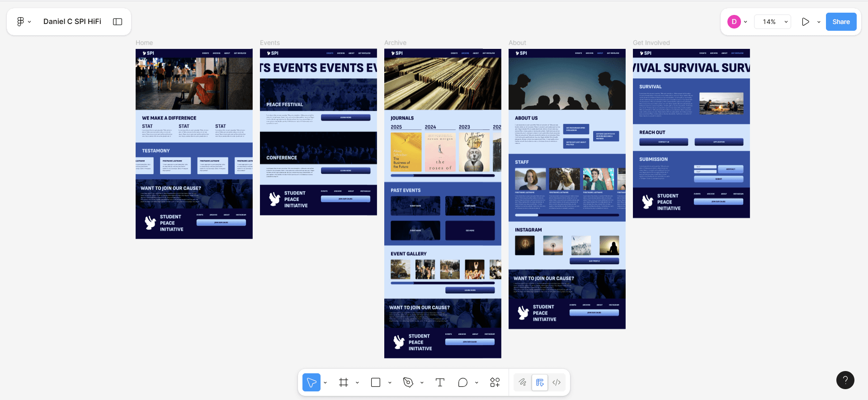Select the Pen tool
The width and height of the screenshot is (868, 400).
click(408, 382)
